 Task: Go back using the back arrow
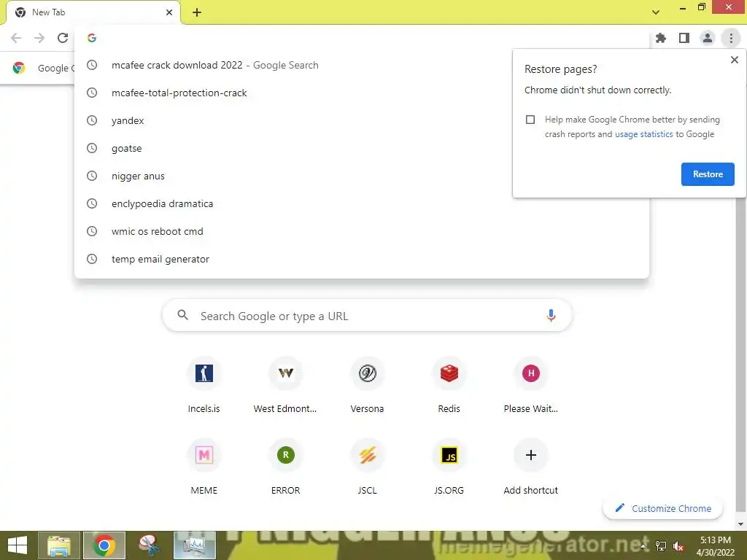point(16,38)
